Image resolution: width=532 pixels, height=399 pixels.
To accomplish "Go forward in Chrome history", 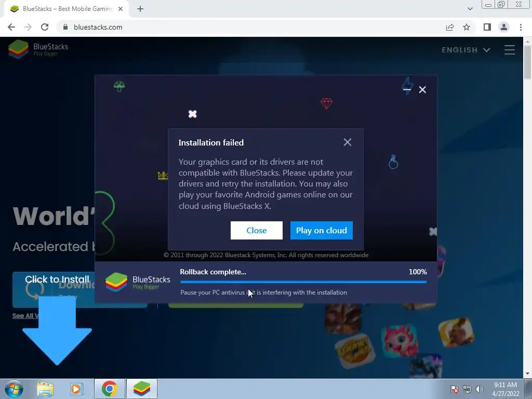I will 28,27.
